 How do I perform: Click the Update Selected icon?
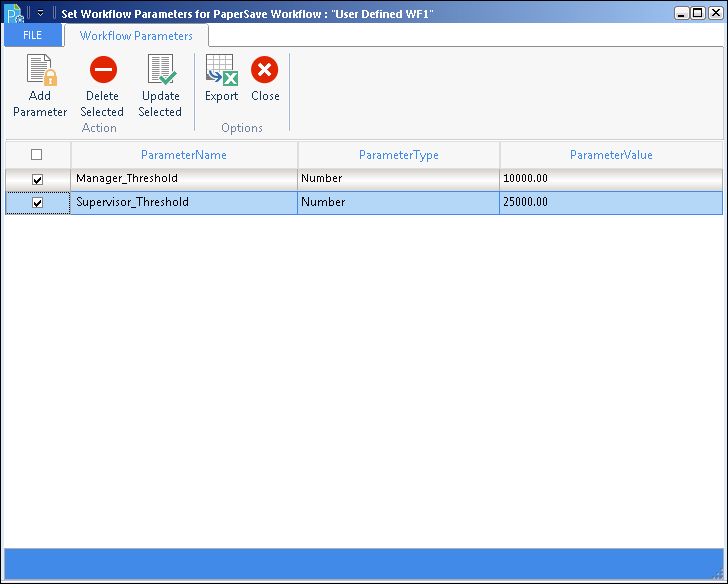[162, 70]
